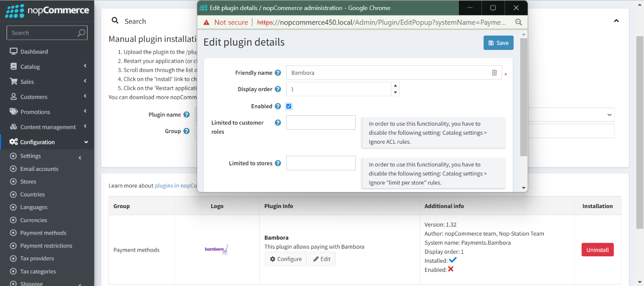Open Payment methods in sidebar
This screenshot has height=286, width=644.
click(43, 233)
